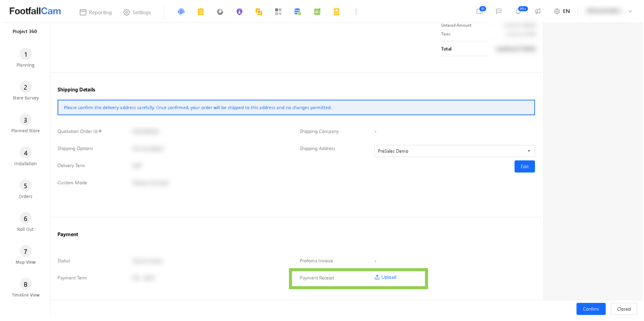Image resolution: width=644 pixels, height=321 pixels.
Task: Go to step 7 Map View
Action: (26, 255)
